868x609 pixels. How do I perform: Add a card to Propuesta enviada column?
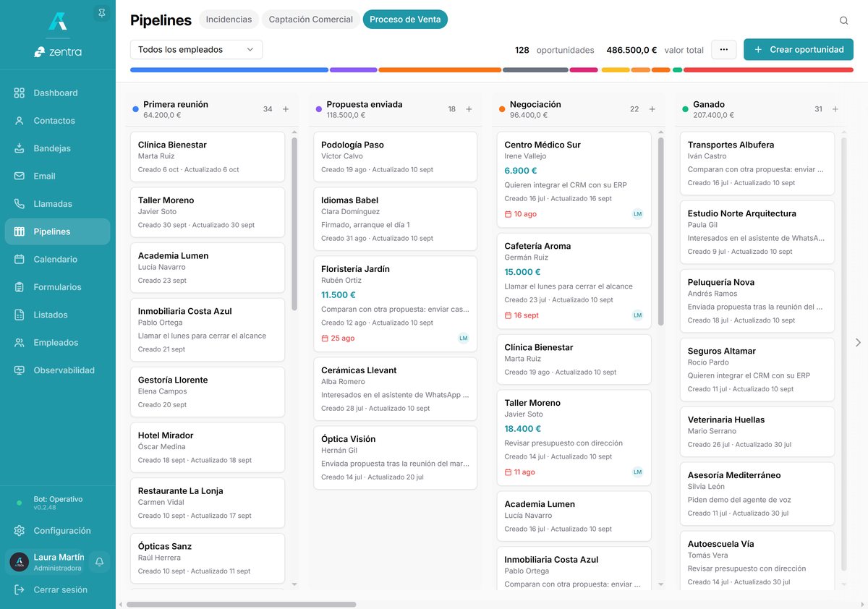pos(469,109)
